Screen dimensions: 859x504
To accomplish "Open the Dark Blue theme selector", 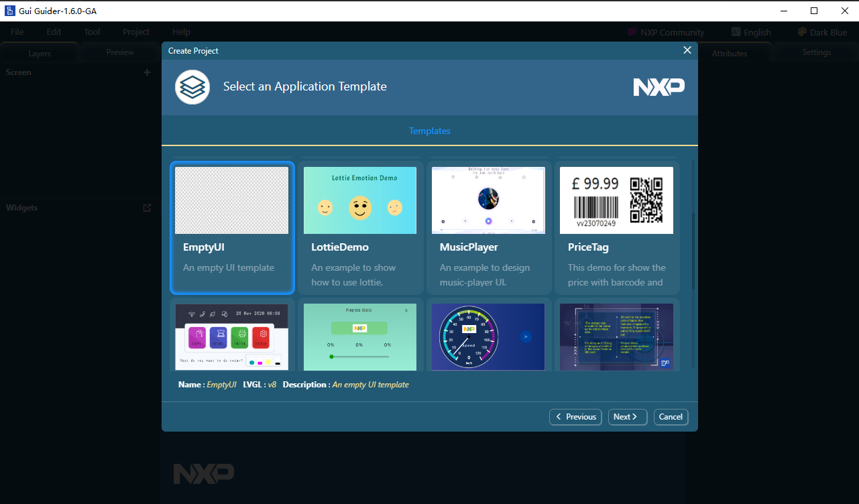I will pyautogui.click(x=822, y=32).
